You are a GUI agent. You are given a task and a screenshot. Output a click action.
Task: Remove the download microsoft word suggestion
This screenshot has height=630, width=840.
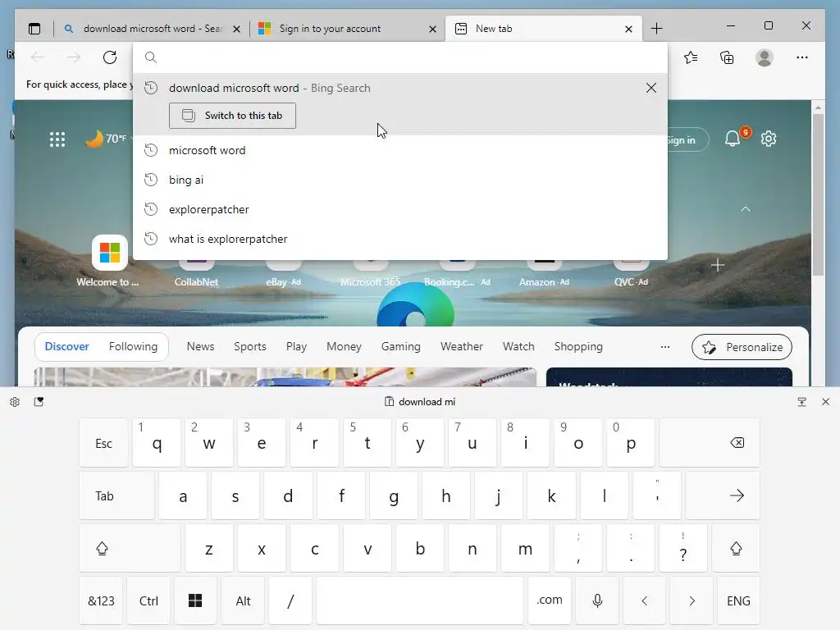point(651,88)
